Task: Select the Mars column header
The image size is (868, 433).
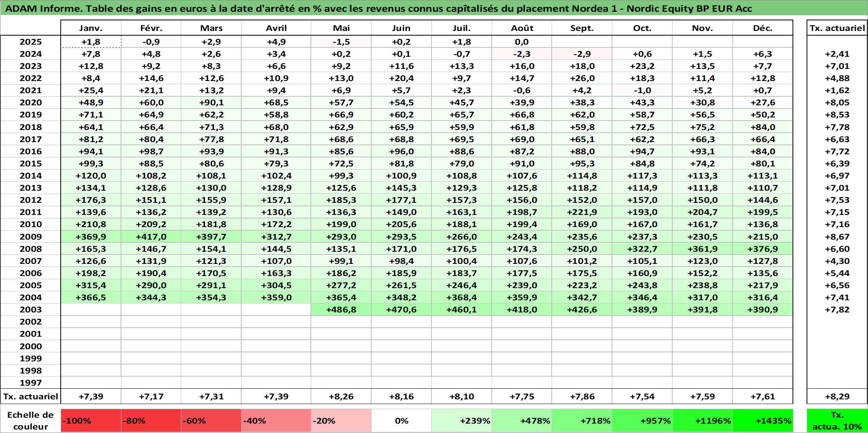Action: (x=211, y=28)
